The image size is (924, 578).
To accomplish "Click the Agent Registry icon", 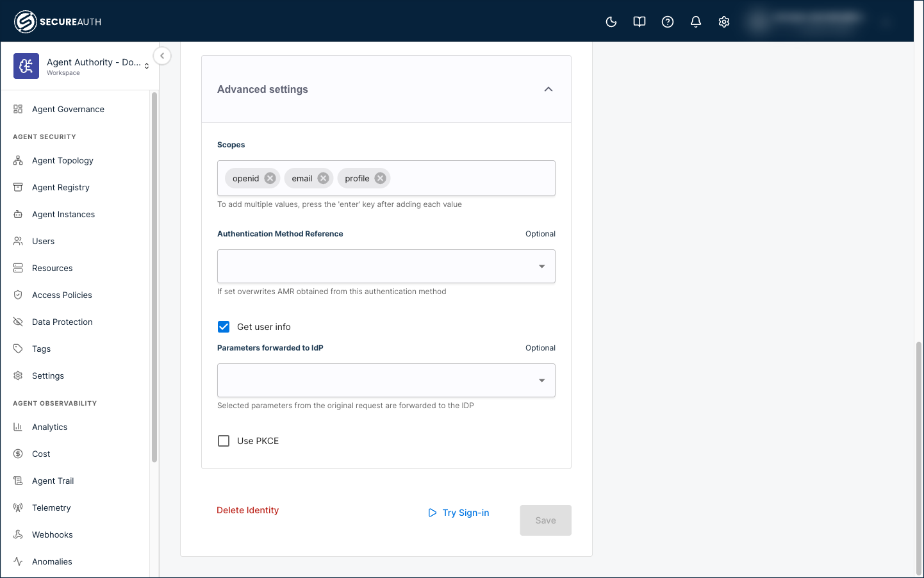I will pos(18,187).
